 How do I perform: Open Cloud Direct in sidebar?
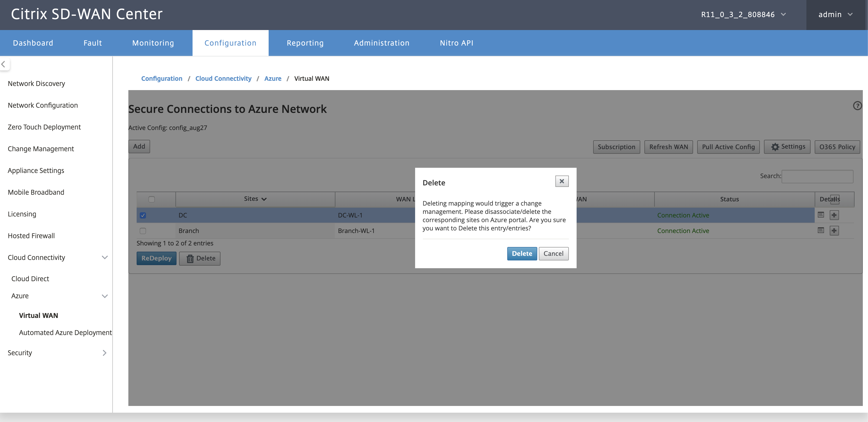[x=30, y=279]
